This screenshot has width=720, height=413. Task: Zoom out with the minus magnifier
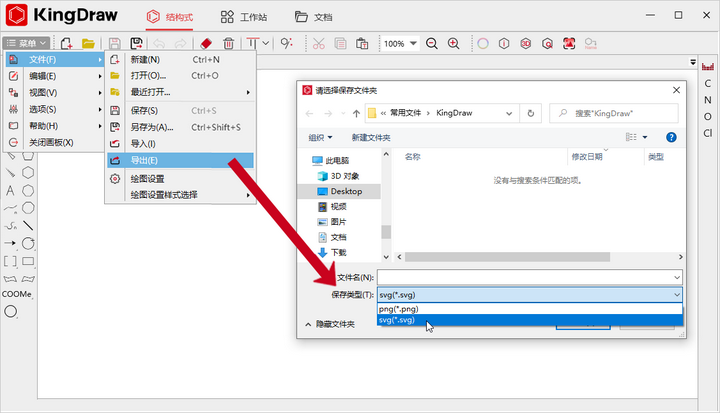tap(432, 44)
